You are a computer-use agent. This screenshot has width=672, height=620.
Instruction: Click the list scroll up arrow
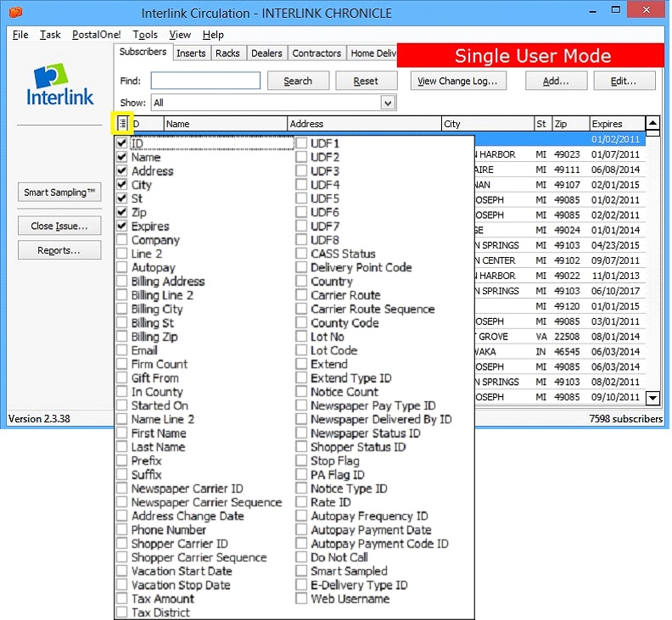(x=652, y=123)
